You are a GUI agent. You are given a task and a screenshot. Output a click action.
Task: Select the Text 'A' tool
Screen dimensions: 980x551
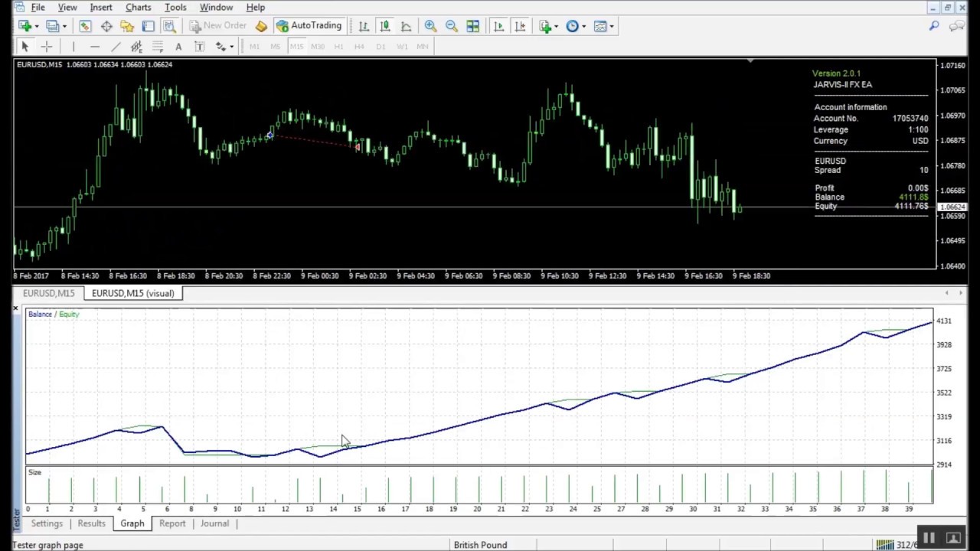[x=178, y=47]
